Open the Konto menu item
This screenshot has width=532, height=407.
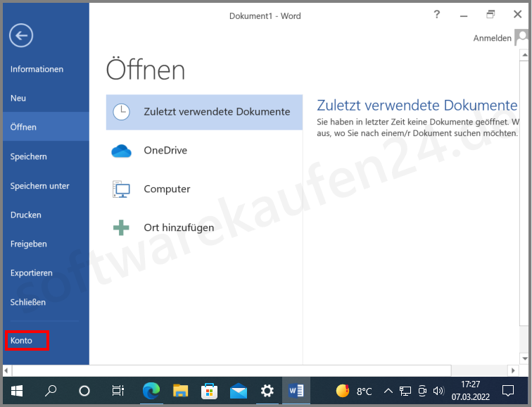click(x=22, y=341)
